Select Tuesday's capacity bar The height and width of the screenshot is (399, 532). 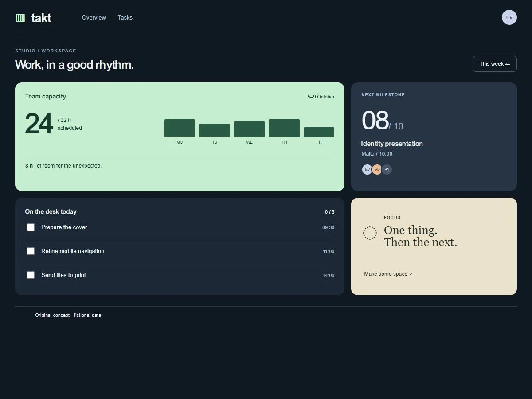pos(215,130)
